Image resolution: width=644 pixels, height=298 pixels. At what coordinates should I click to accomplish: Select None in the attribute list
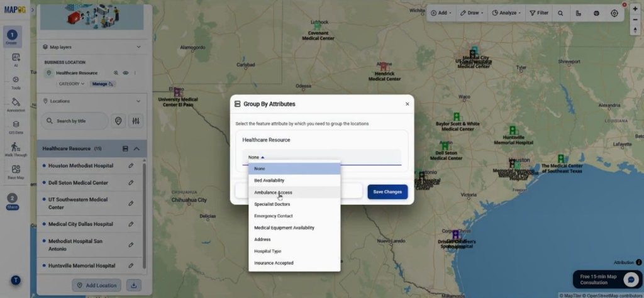tap(294, 168)
